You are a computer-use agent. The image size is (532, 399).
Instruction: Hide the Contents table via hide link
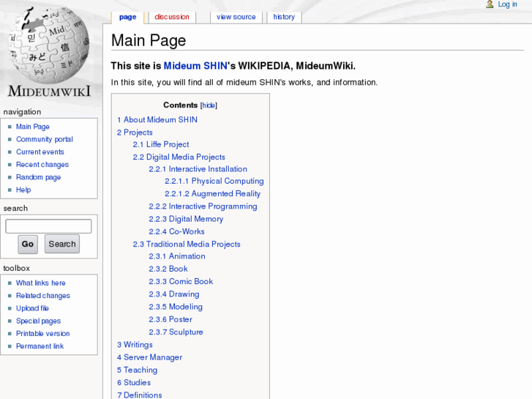point(209,105)
